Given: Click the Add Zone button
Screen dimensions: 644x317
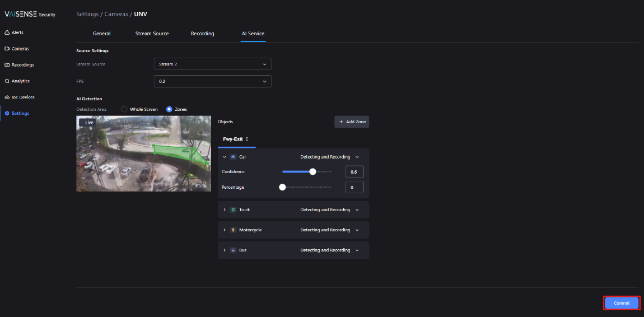Looking at the screenshot, I should pos(352,122).
